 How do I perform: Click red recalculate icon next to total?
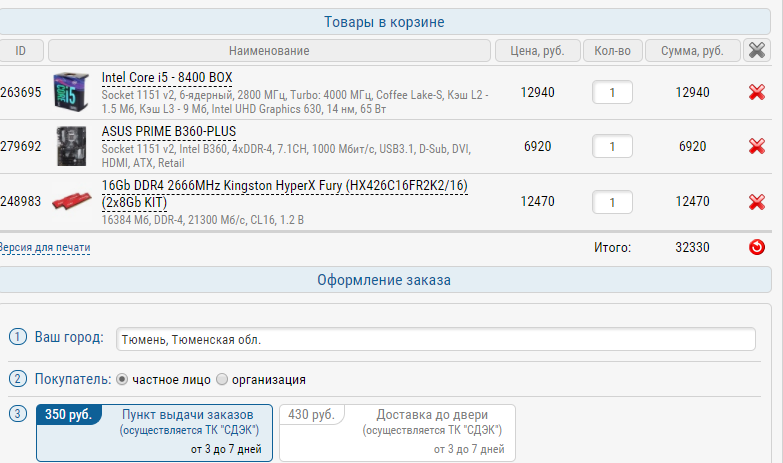click(x=757, y=247)
